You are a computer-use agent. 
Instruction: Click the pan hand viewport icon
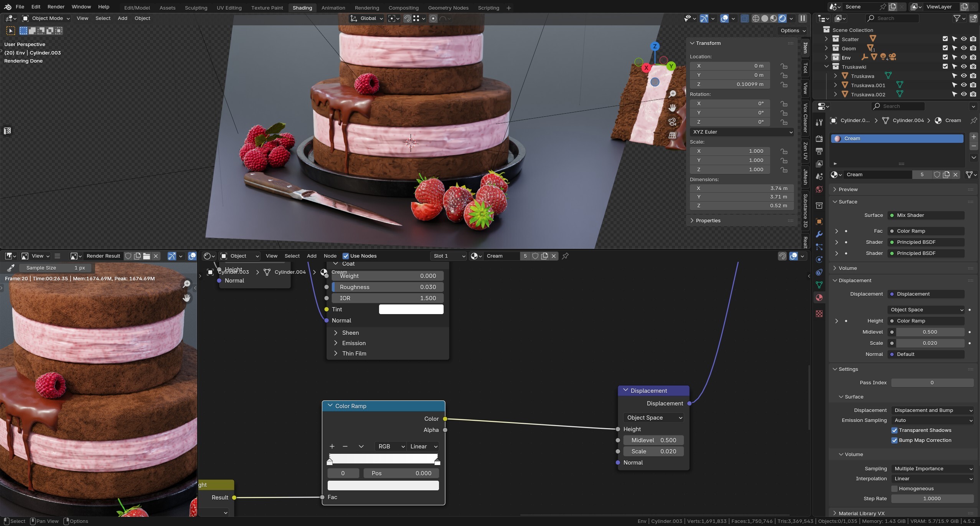[672, 108]
